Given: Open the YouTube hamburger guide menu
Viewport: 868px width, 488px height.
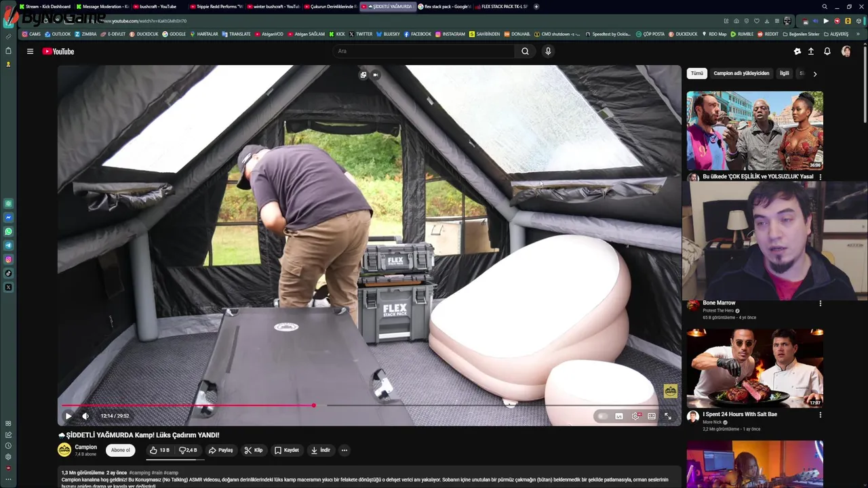Looking at the screenshot, I should 30,52.
